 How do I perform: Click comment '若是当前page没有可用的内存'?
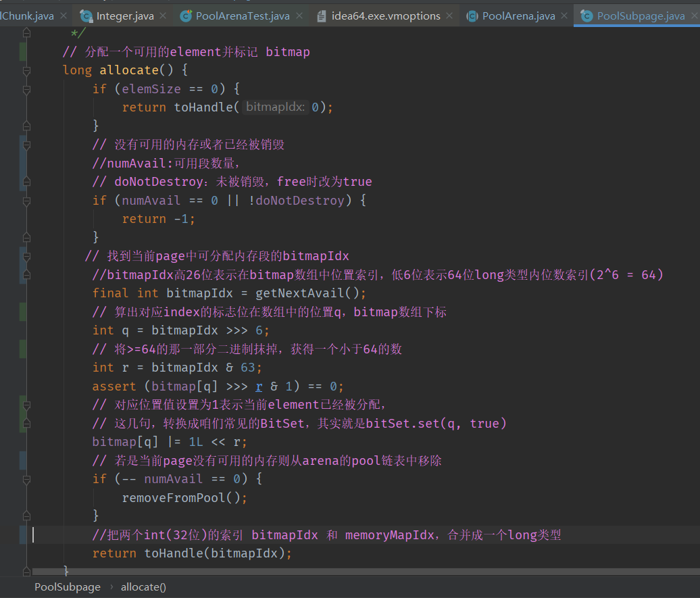[267, 461]
